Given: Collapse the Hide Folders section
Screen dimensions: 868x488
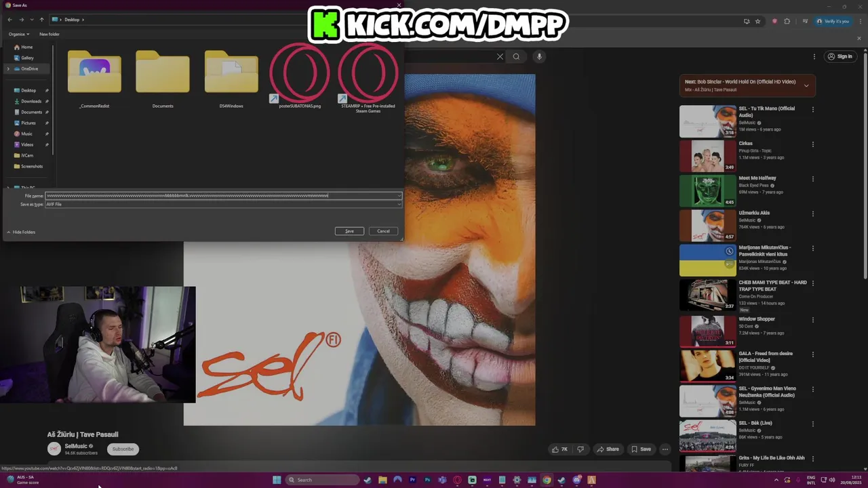Looking at the screenshot, I should 21,232.
